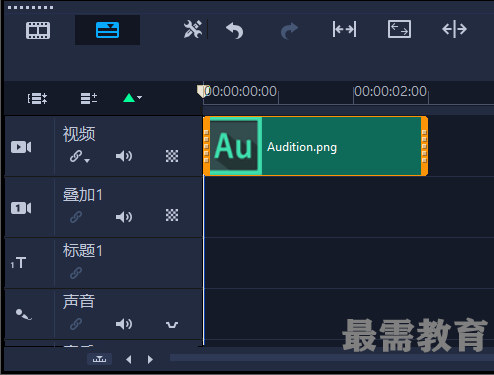Select the Audition.png clip thumbnail
This screenshot has height=375, width=494.
coord(235,146)
